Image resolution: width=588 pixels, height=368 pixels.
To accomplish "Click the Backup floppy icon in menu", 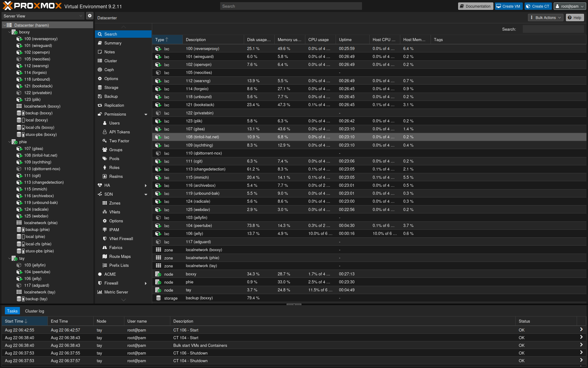I will tap(100, 97).
